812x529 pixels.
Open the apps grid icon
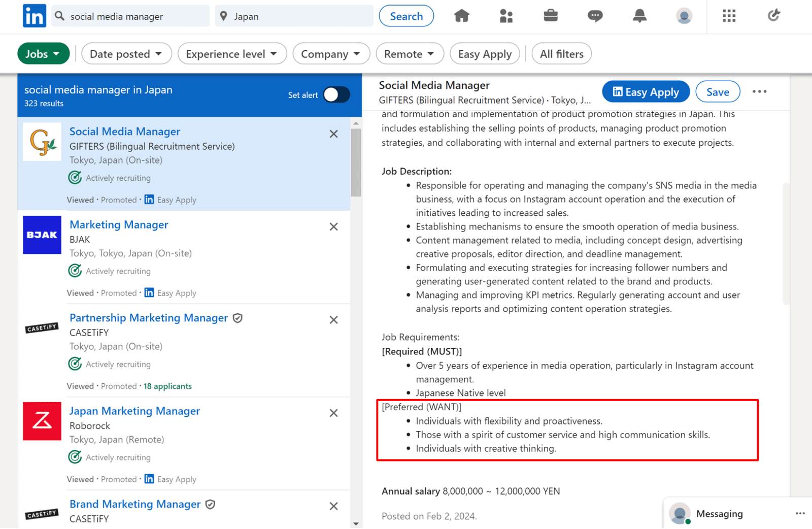click(x=729, y=16)
